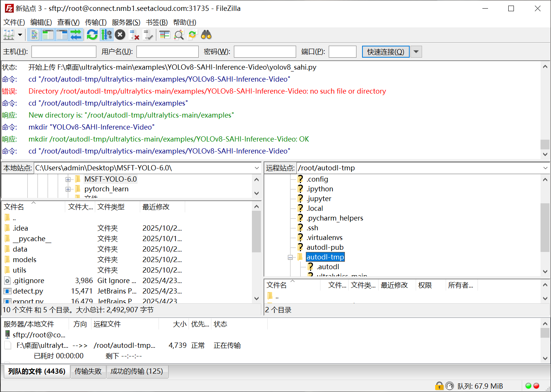Viewport: 551px width, 392px height.
Task: Click the models folder icon
Action: pos(7,259)
